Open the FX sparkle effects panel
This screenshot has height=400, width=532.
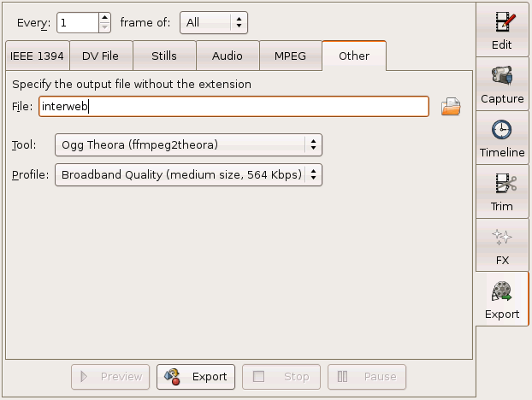coord(502,246)
